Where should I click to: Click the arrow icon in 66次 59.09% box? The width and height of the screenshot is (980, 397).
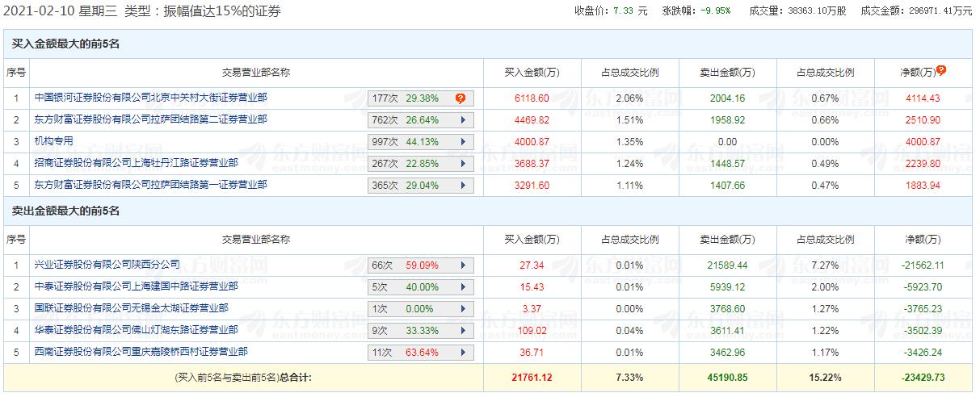(x=463, y=265)
